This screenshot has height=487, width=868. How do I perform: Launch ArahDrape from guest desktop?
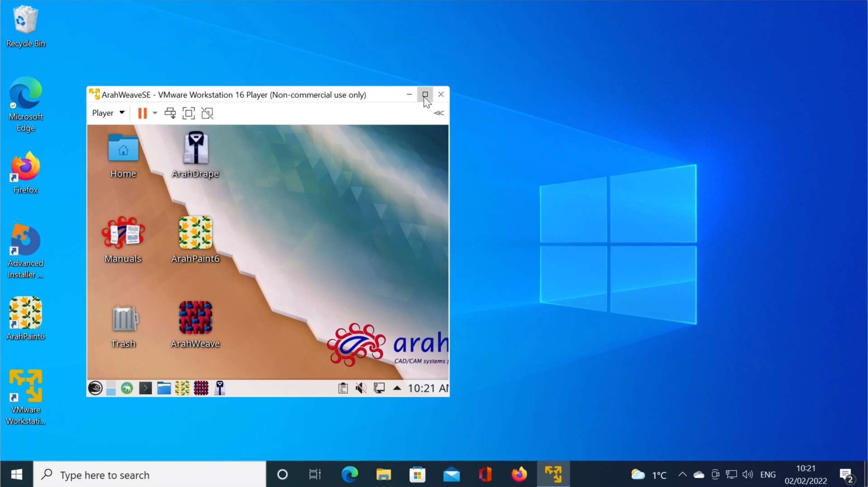[195, 156]
